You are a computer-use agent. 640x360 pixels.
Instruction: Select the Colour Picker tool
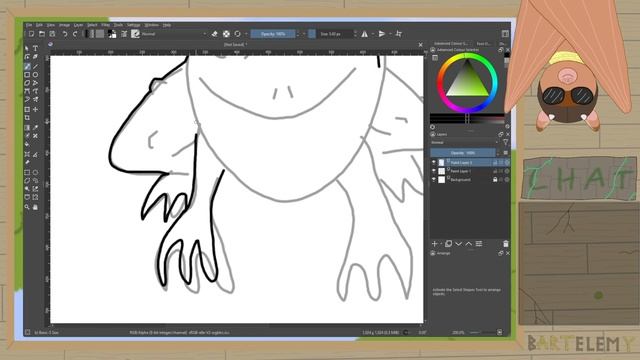pyautogui.click(x=36, y=128)
